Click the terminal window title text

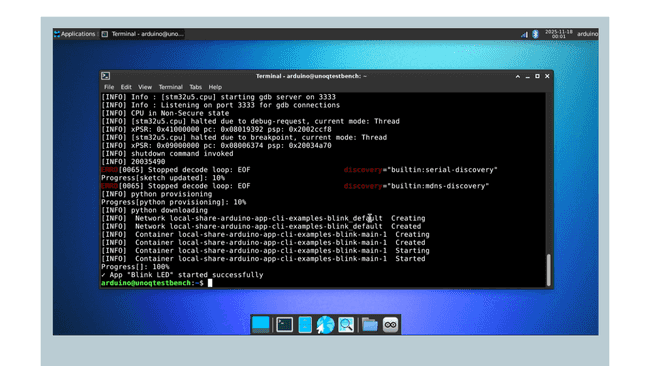(x=311, y=76)
